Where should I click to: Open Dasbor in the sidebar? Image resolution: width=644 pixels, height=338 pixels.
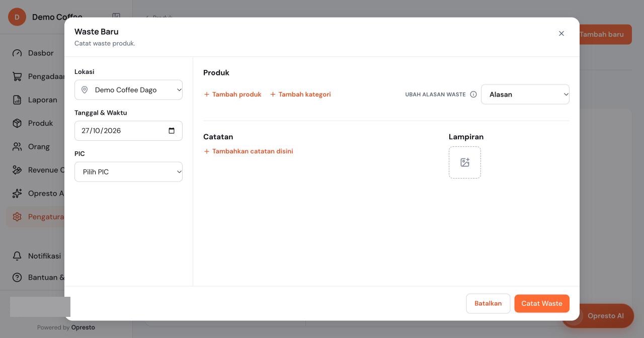pos(41,53)
